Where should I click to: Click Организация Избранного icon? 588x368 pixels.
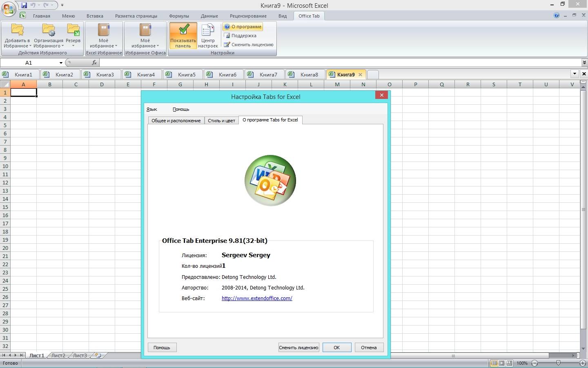pos(49,35)
